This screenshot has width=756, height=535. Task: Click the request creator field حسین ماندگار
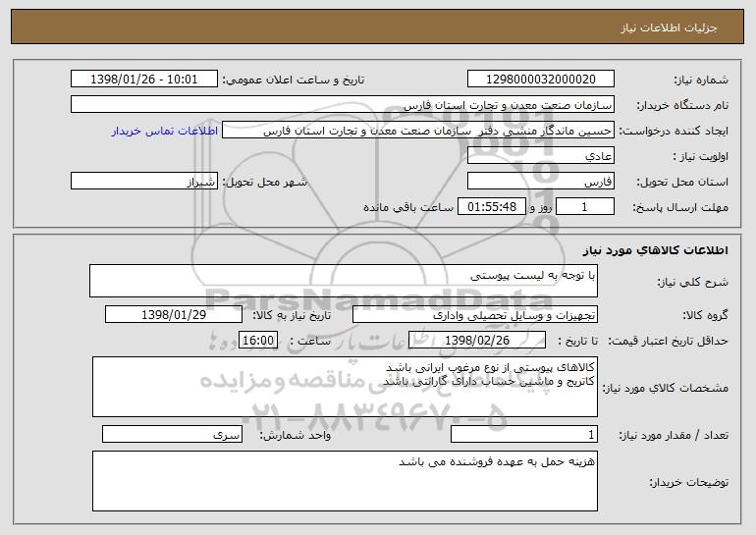[418, 131]
